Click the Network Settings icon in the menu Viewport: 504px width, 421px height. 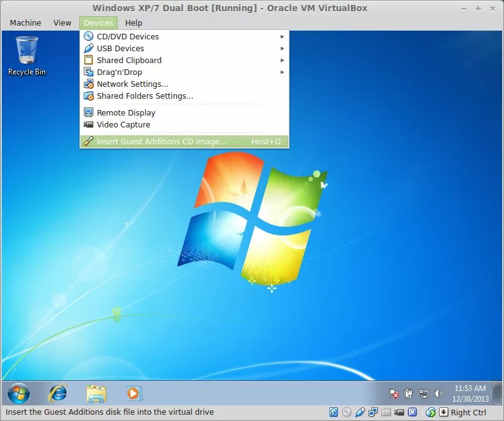[x=88, y=84]
